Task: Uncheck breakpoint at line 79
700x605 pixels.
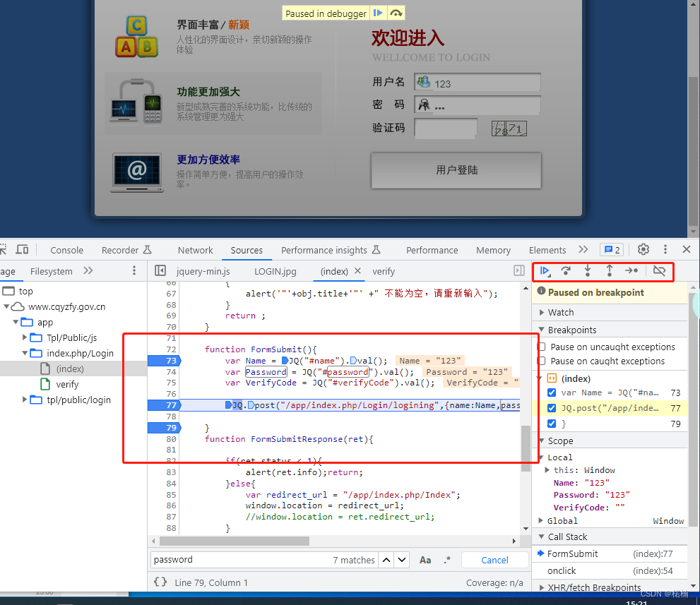Action: [x=552, y=424]
